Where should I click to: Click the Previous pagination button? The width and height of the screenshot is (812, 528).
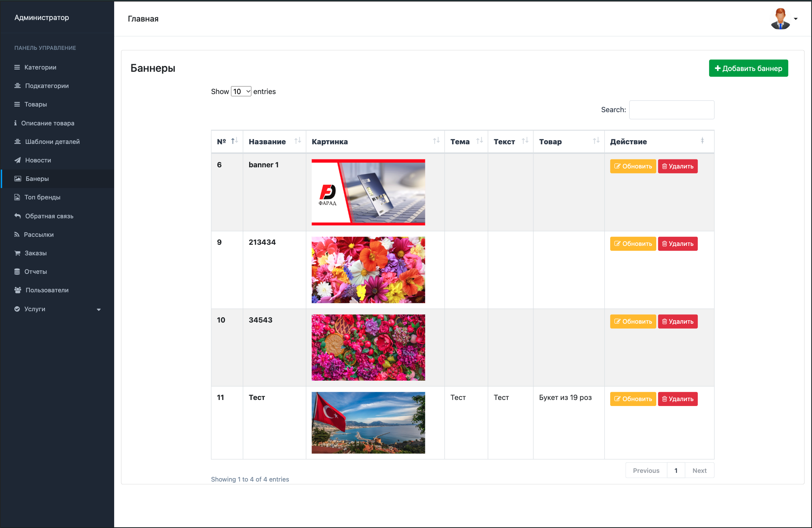coord(646,471)
